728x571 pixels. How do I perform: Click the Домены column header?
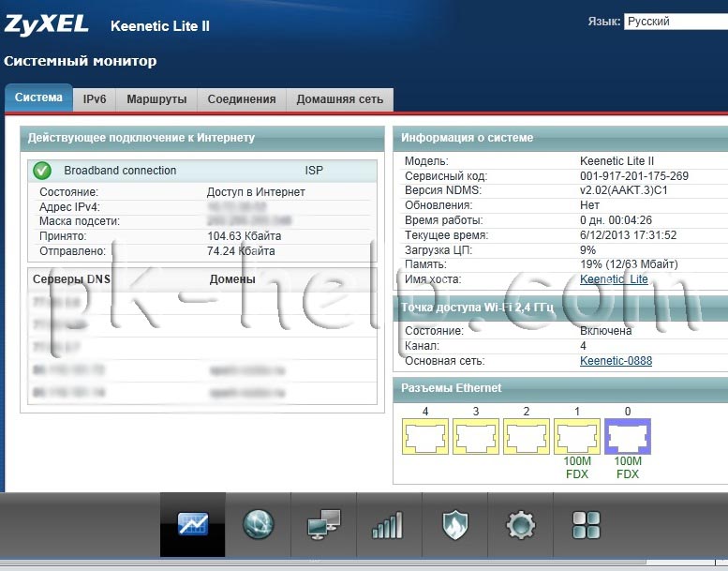coord(232,279)
